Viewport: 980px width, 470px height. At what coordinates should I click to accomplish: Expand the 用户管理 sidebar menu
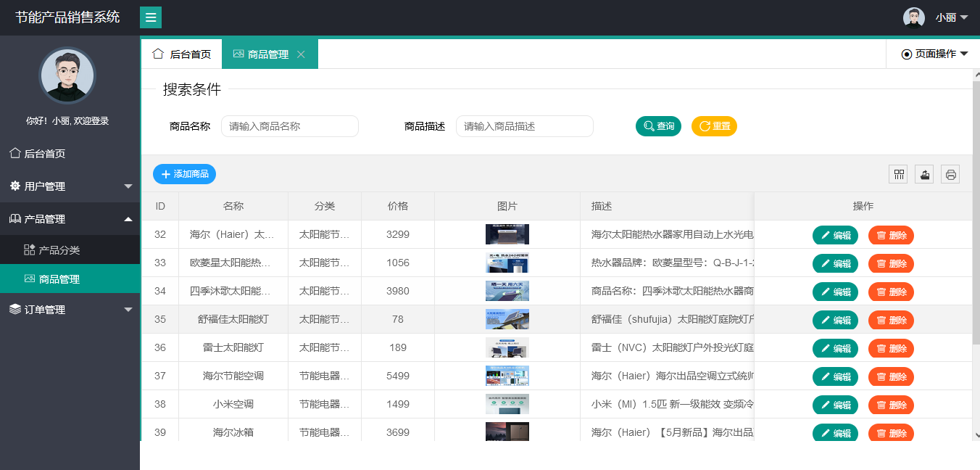[x=70, y=186]
